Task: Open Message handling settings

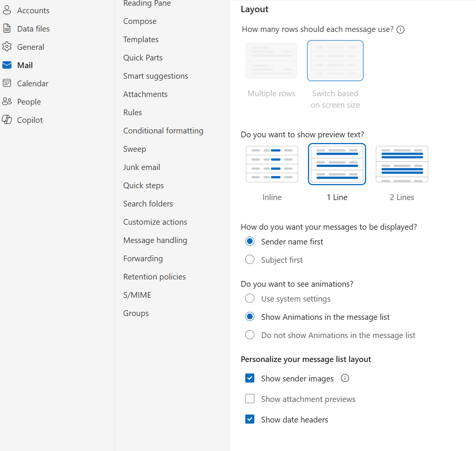Action: click(155, 240)
